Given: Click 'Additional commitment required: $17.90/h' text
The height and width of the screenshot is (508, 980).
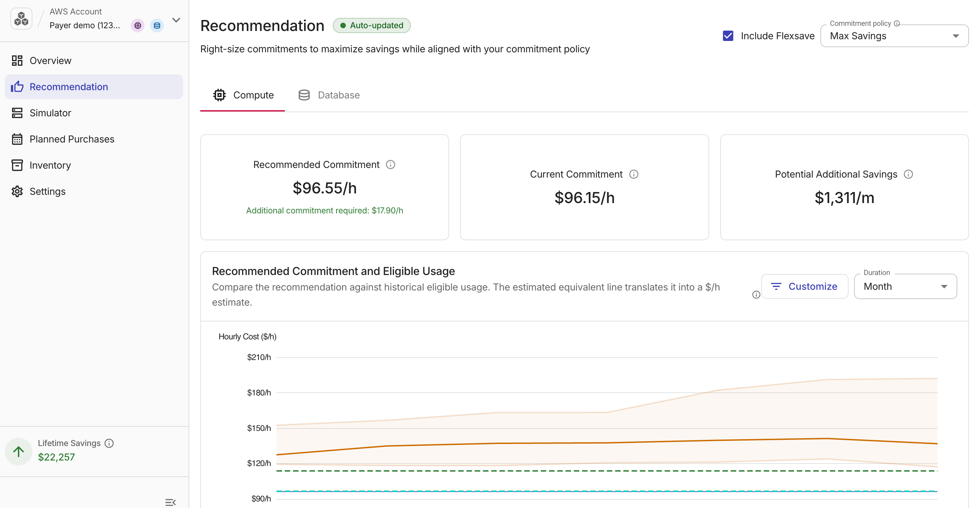Looking at the screenshot, I should (x=324, y=210).
